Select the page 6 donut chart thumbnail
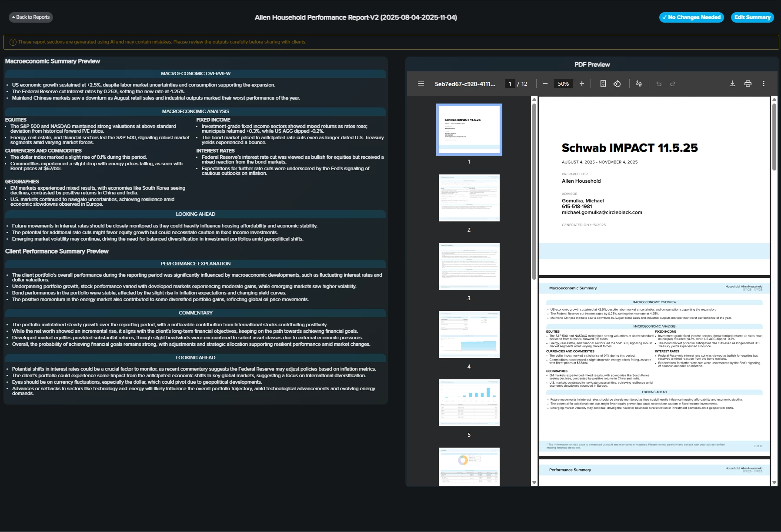 pos(469,467)
